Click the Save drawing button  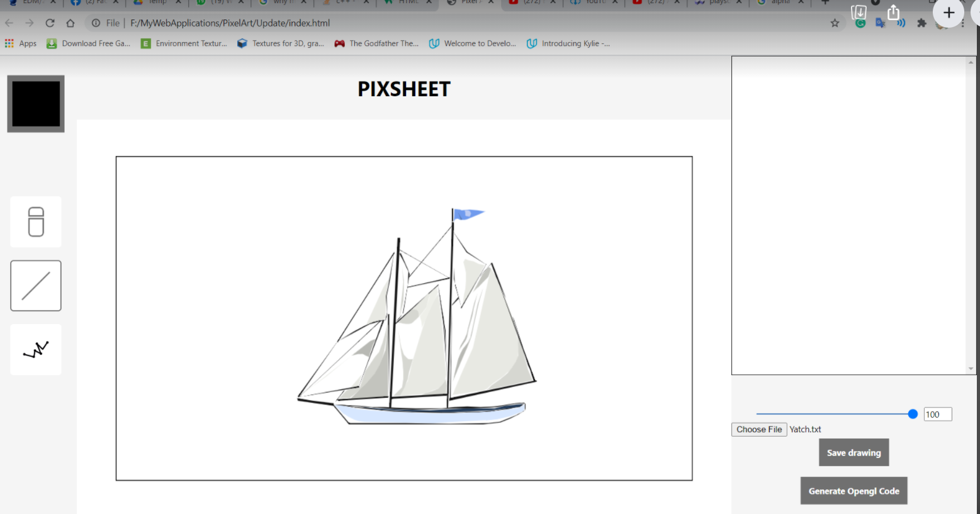853,452
